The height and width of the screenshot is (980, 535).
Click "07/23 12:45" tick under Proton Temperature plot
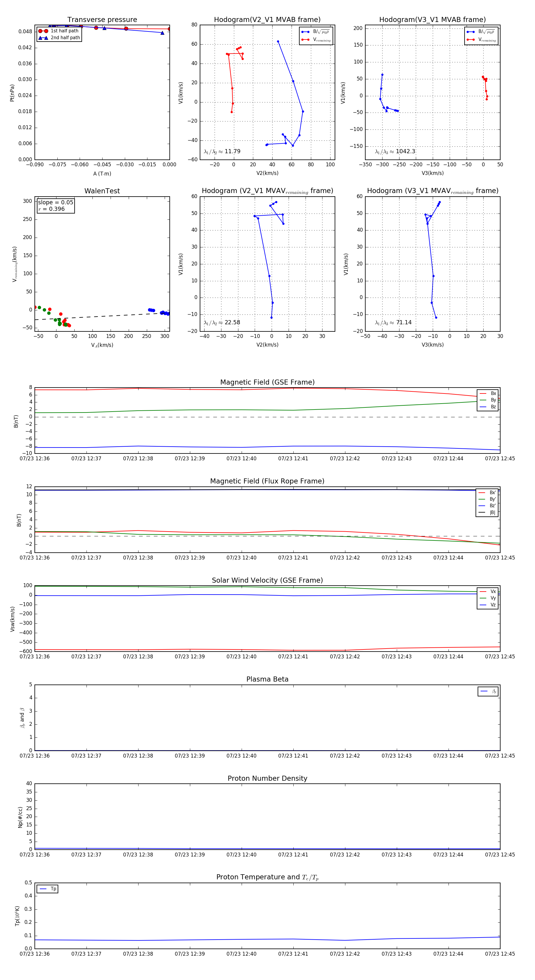(x=500, y=954)
